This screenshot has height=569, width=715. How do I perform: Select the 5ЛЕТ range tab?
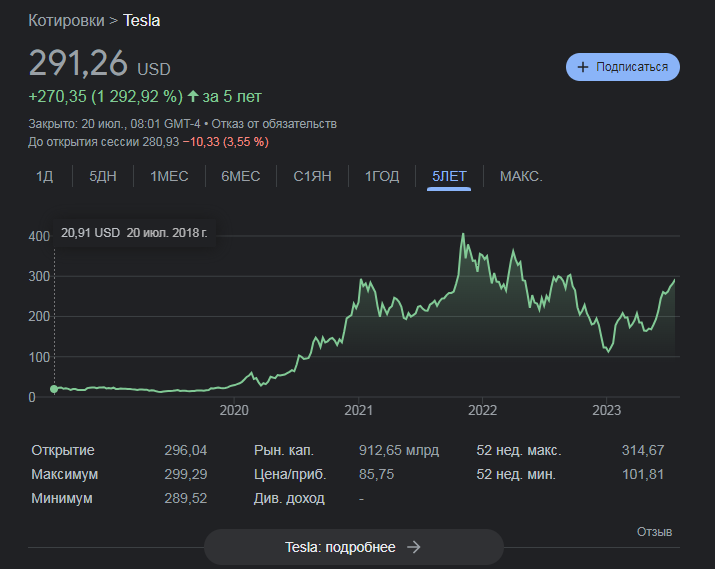pyautogui.click(x=449, y=176)
